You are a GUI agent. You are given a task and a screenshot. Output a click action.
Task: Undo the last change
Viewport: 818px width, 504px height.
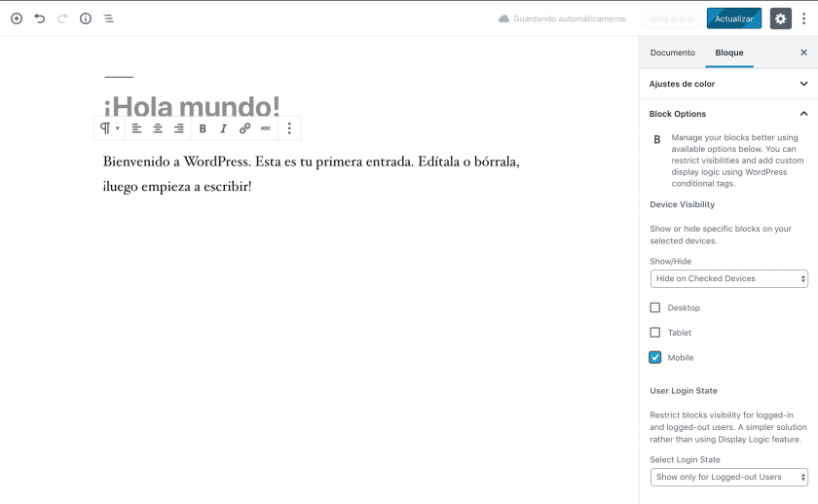point(40,18)
